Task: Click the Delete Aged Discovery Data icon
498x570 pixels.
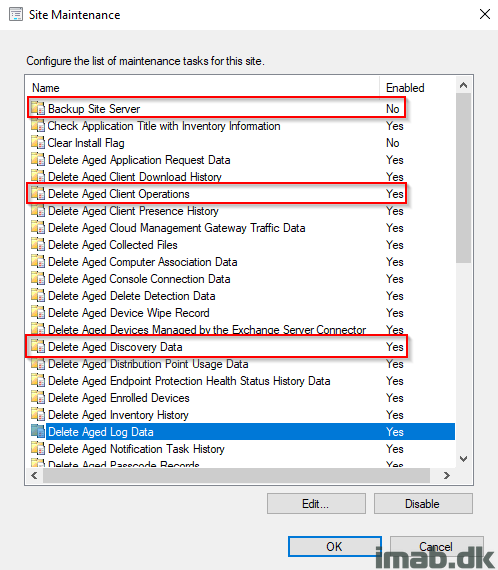Action: [x=38, y=346]
